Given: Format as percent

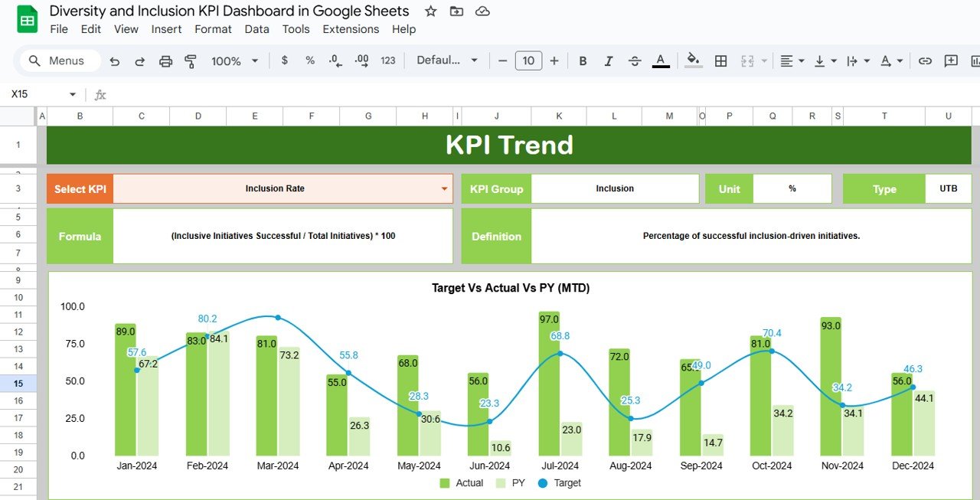Looking at the screenshot, I should click(310, 60).
